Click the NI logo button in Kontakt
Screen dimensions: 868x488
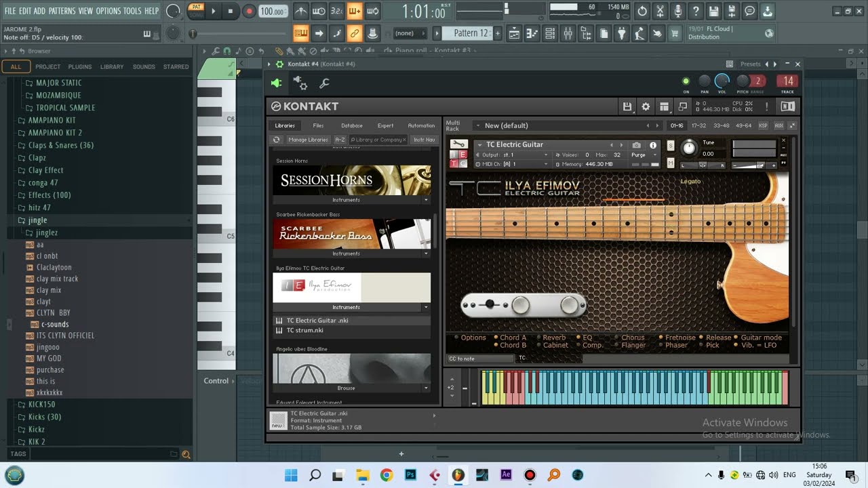click(787, 106)
